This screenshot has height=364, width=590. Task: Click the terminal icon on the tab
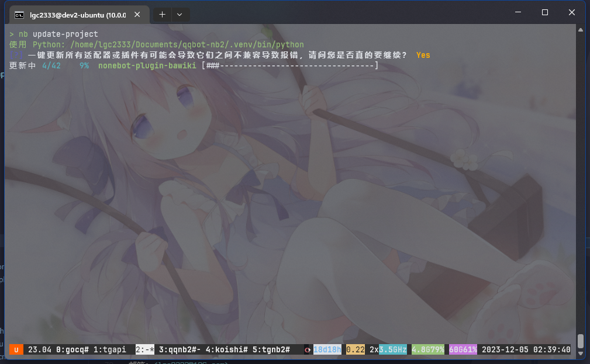(19, 15)
